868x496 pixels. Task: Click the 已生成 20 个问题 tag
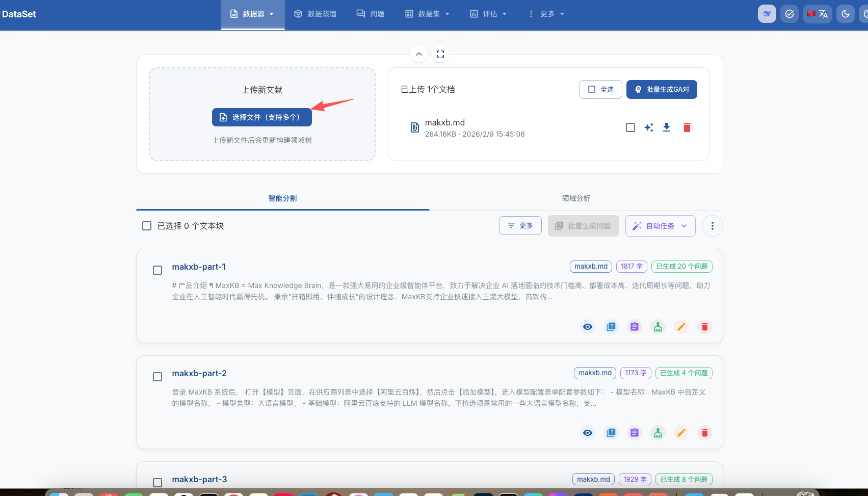682,266
